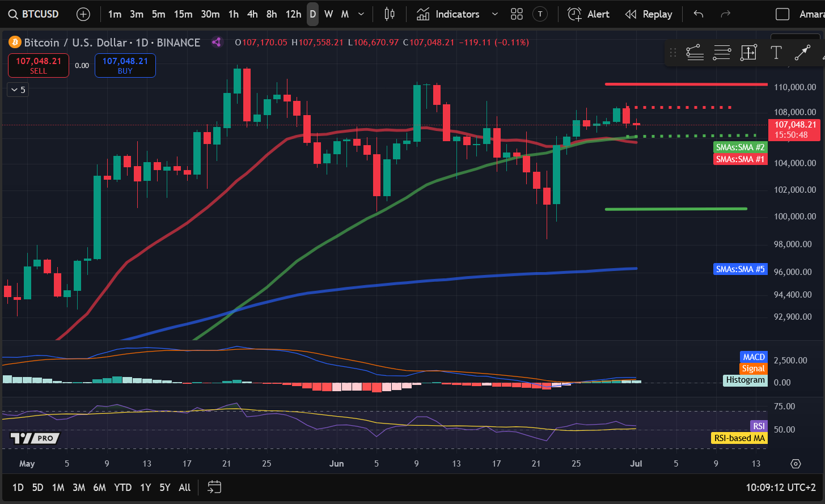The width and height of the screenshot is (825, 504).
Task: Grab the drawing toolbar drag handle
Action: [673, 53]
